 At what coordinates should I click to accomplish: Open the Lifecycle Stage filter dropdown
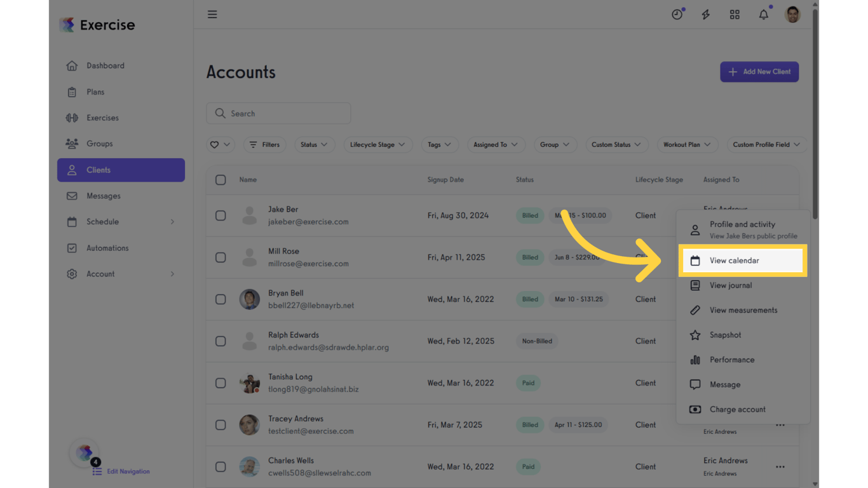[377, 144]
